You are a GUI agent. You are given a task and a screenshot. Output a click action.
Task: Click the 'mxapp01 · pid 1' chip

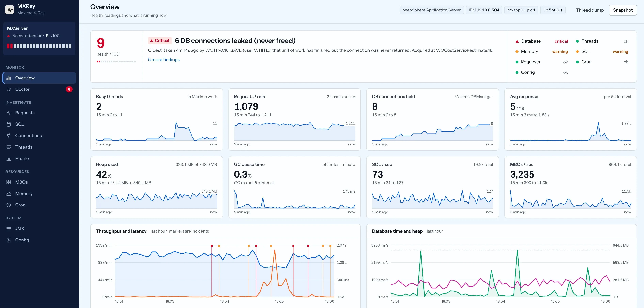tap(521, 10)
